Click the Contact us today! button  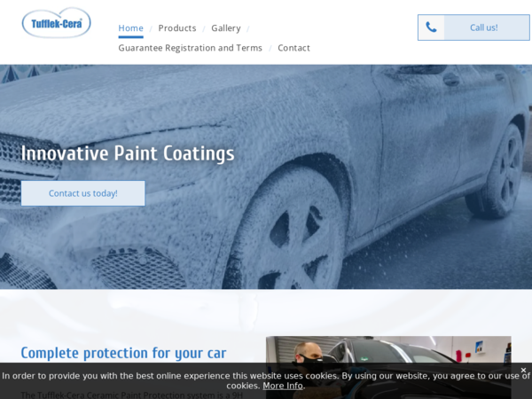pos(83,193)
